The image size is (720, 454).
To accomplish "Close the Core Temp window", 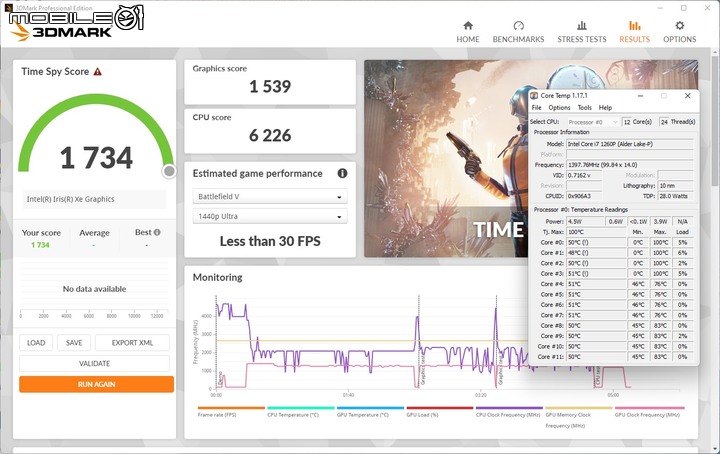I will click(687, 95).
